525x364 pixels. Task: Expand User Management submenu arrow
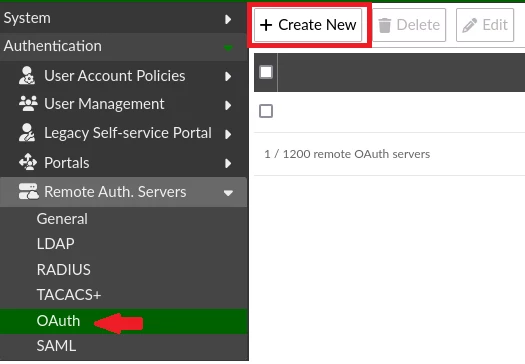228,105
